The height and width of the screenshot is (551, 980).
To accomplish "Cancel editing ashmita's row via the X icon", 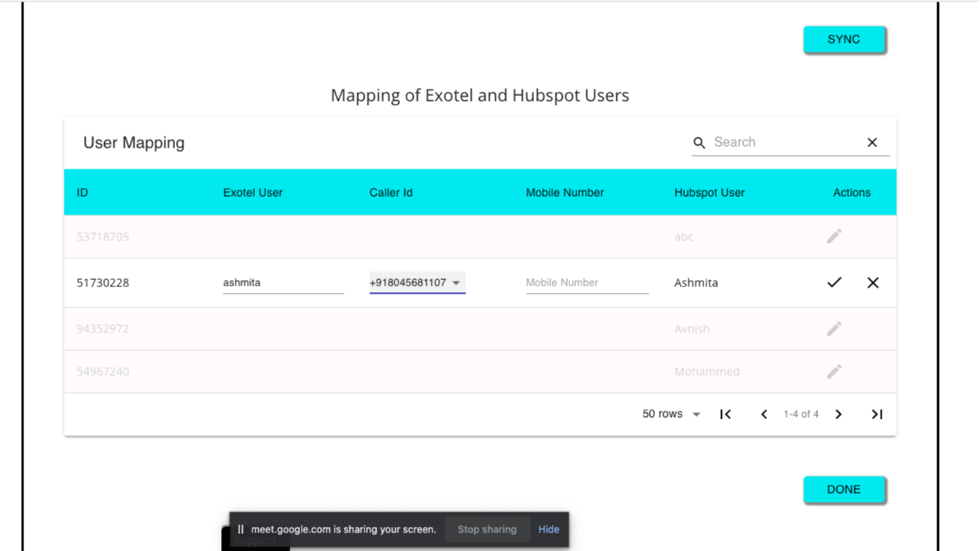I will 872,282.
